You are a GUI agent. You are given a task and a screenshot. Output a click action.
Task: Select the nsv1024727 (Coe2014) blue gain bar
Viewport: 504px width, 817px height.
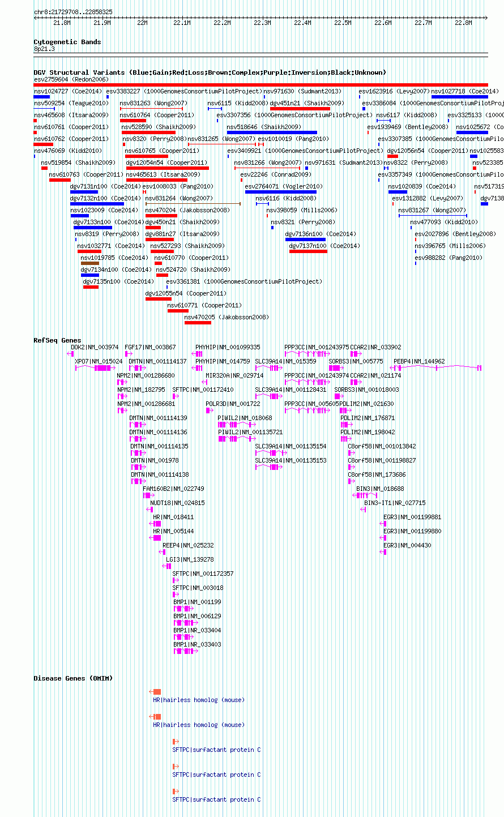coord(42,97)
